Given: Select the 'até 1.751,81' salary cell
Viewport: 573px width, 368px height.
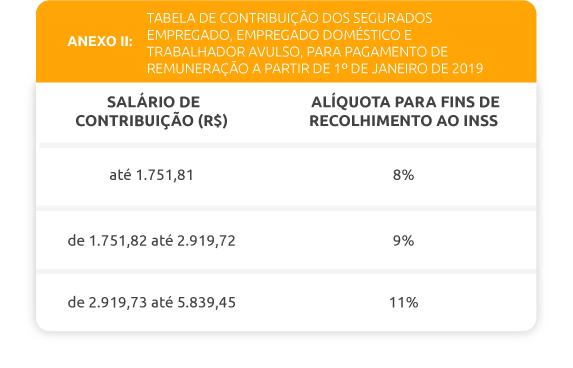Looking at the screenshot, I should [x=152, y=175].
